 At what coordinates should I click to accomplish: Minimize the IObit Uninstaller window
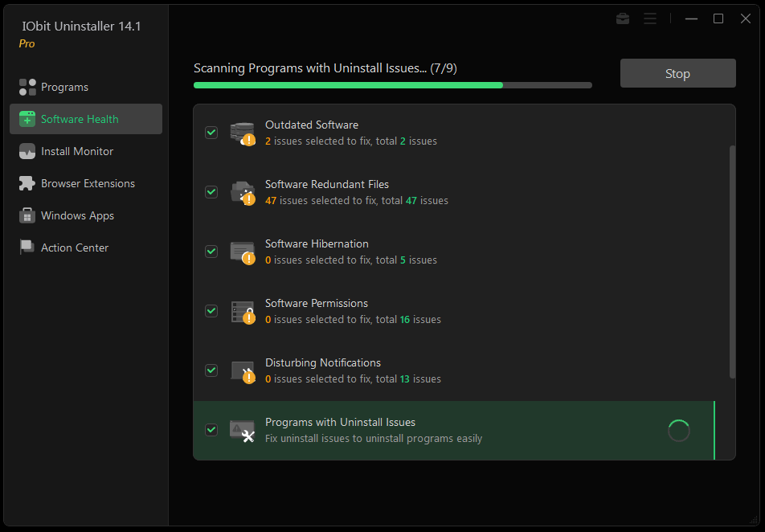(691, 18)
